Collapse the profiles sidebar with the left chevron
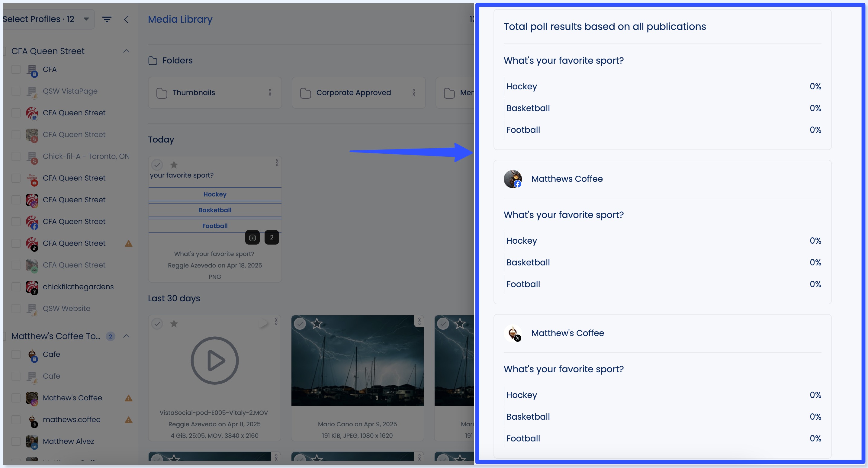This screenshot has width=868, height=468. (127, 19)
